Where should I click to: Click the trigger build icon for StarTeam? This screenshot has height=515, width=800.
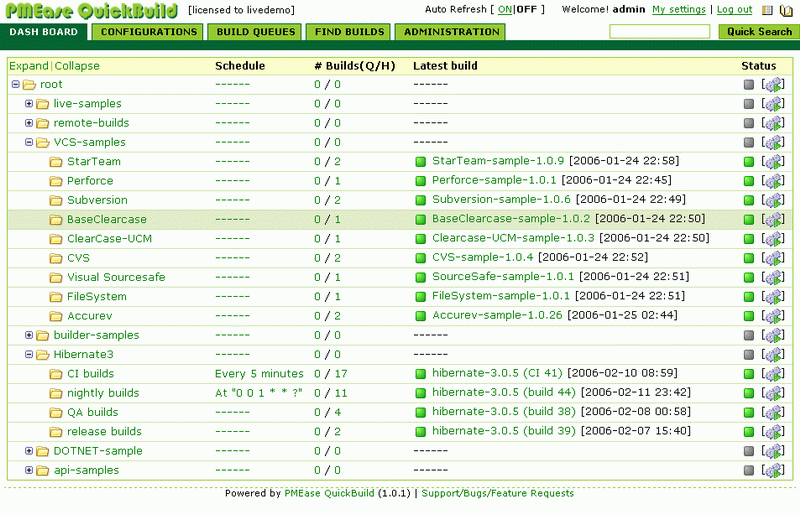coord(773,162)
